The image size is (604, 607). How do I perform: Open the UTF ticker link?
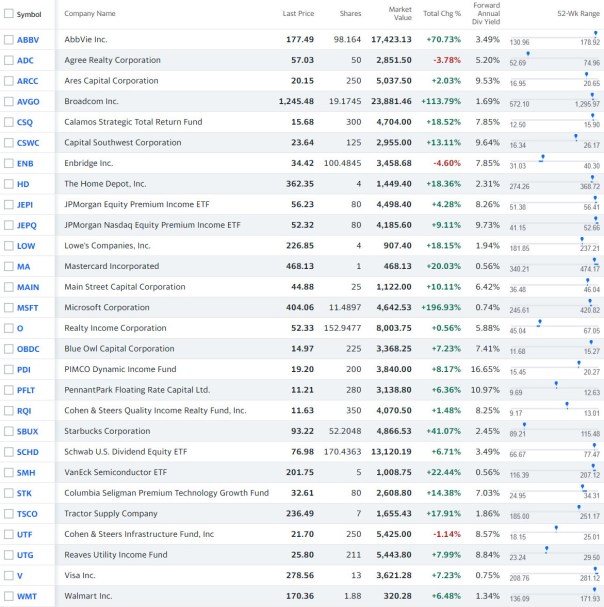(x=24, y=535)
